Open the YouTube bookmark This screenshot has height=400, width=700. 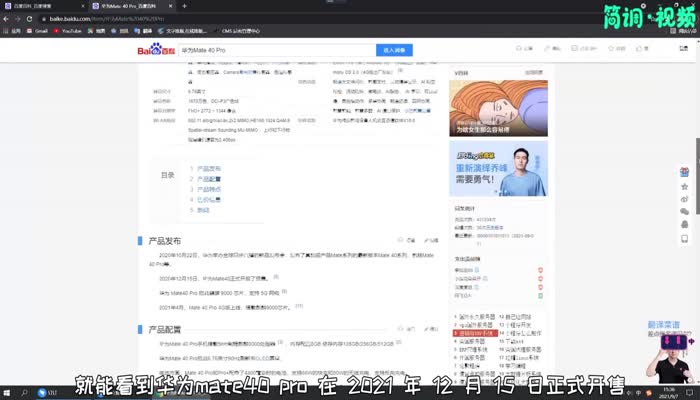pyautogui.click(x=68, y=31)
